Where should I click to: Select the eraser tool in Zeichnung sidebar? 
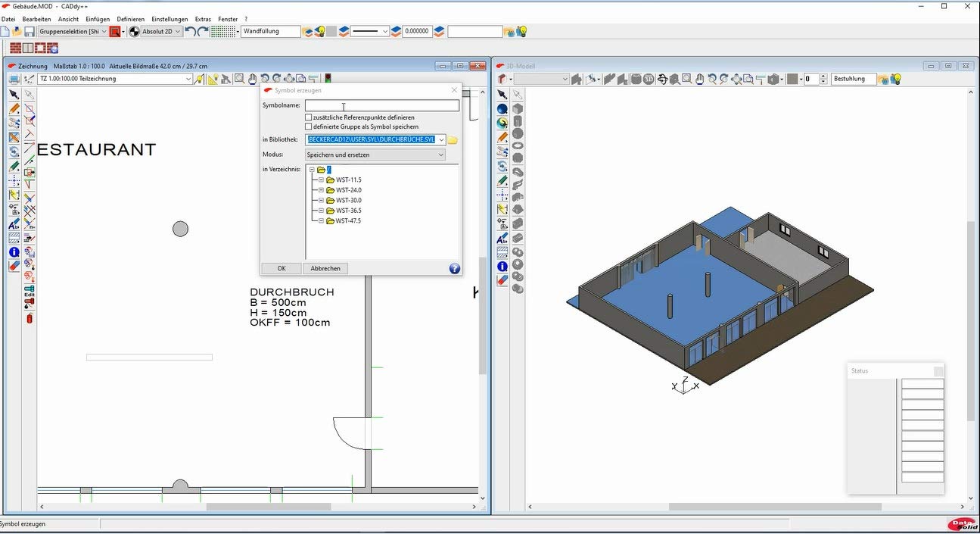(14, 267)
